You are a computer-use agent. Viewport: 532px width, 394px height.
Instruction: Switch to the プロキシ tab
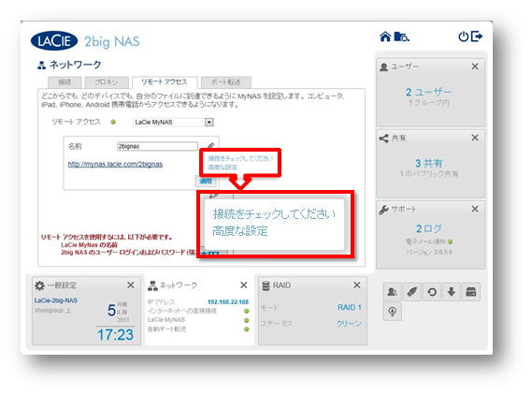click(107, 82)
